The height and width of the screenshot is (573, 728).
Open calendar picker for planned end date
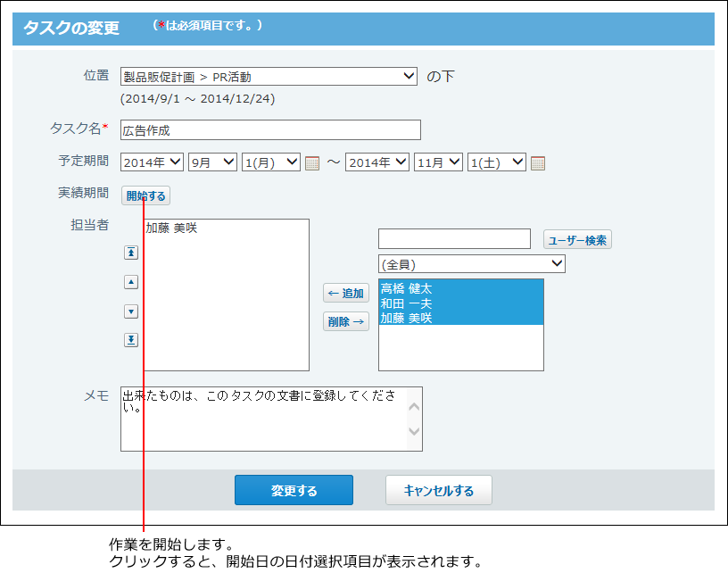tap(538, 163)
